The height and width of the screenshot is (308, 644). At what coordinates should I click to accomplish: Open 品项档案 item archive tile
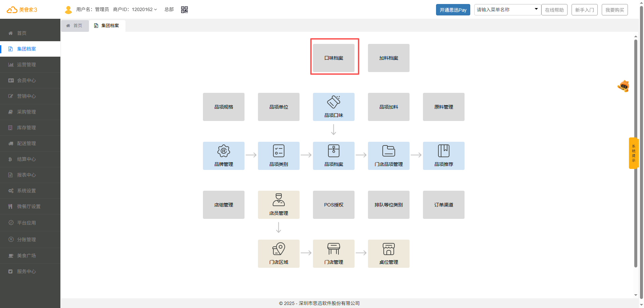pyautogui.click(x=333, y=156)
